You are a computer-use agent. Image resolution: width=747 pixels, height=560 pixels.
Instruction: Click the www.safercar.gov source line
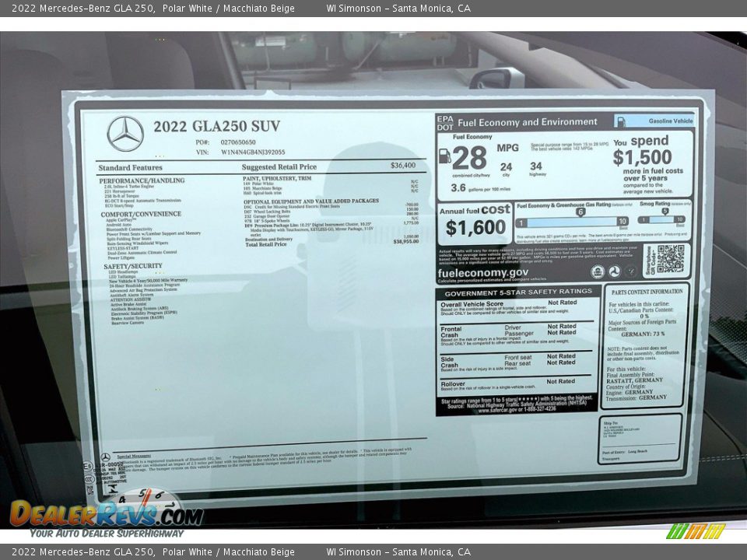coord(517,410)
